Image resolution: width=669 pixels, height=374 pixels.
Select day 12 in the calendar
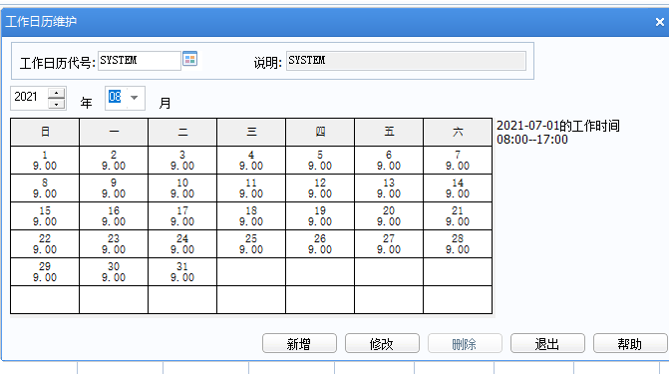pyautogui.click(x=320, y=188)
